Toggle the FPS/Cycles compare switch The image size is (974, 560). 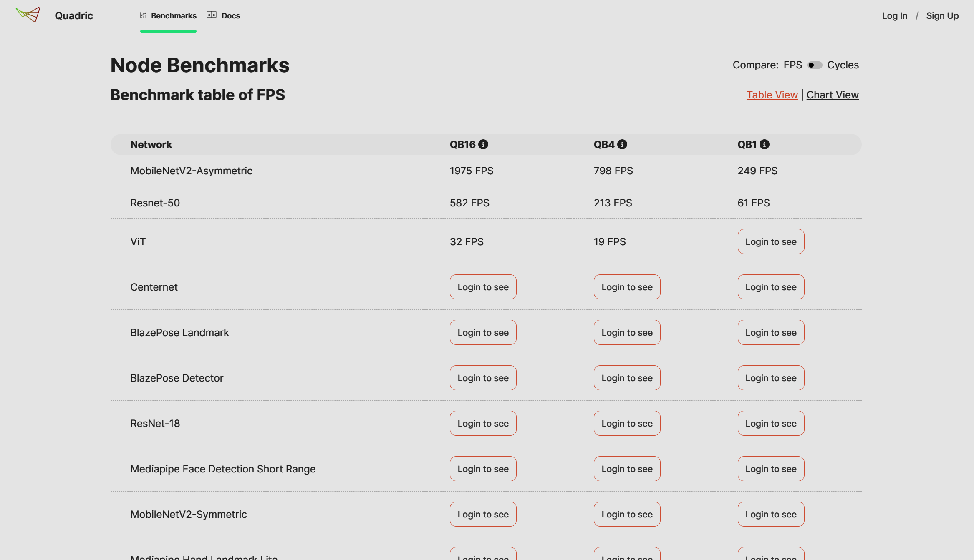[x=815, y=65]
